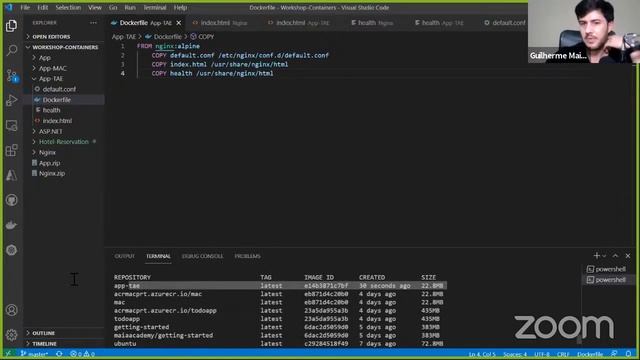Open the GitHub view in activity bar
This screenshot has width=640, height=360.
[11, 200]
